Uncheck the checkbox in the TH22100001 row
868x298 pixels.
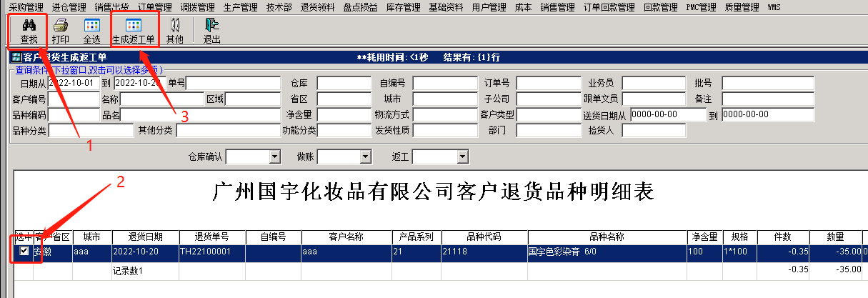[24, 252]
